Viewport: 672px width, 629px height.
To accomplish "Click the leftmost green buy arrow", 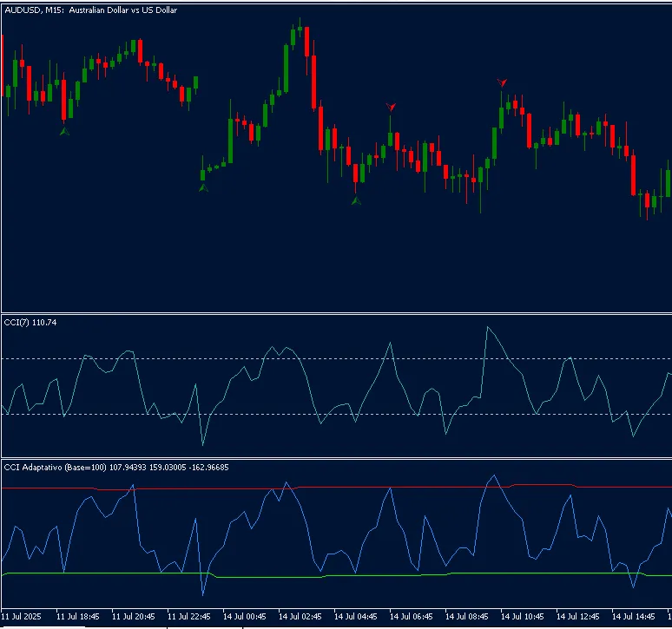I will (63, 131).
